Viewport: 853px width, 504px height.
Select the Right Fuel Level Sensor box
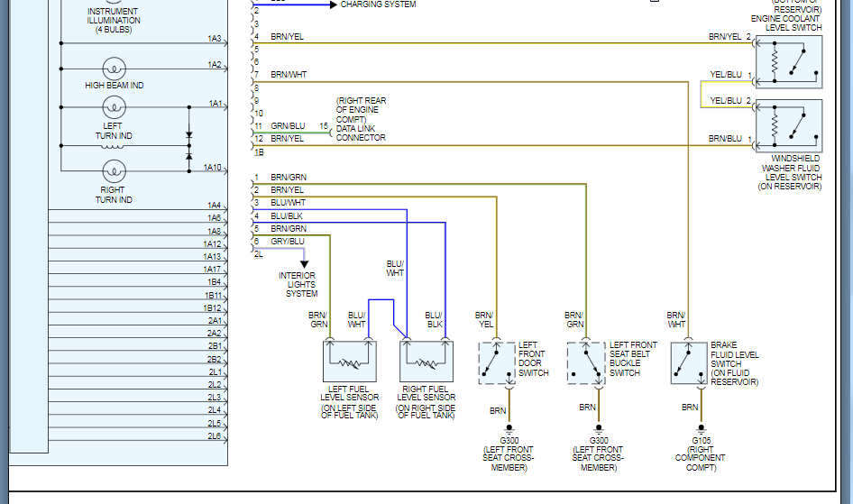point(426,362)
